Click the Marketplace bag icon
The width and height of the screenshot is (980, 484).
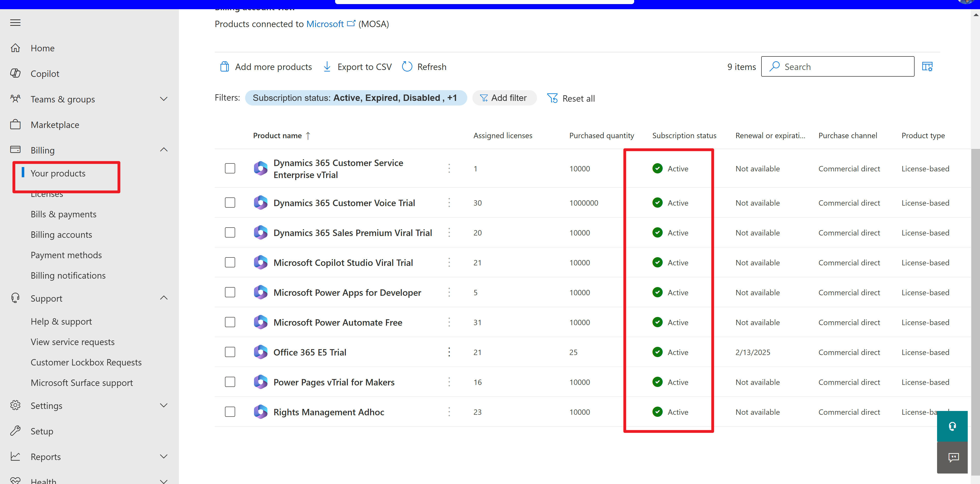(x=15, y=124)
